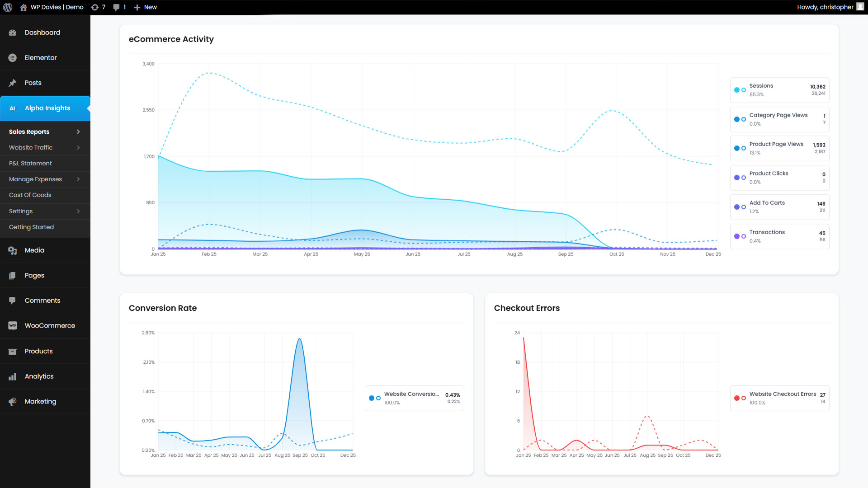Click the Posts pin icon

[13, 83]
